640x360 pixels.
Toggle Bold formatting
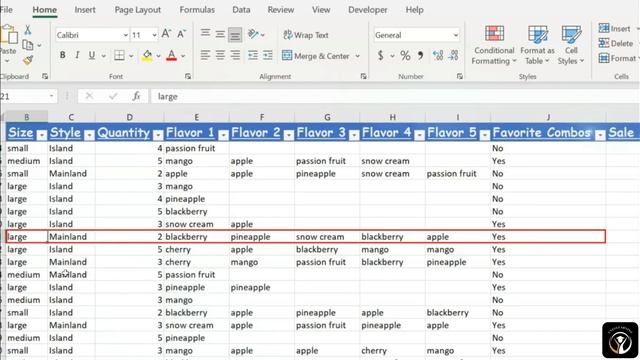(x=62, y=55)
